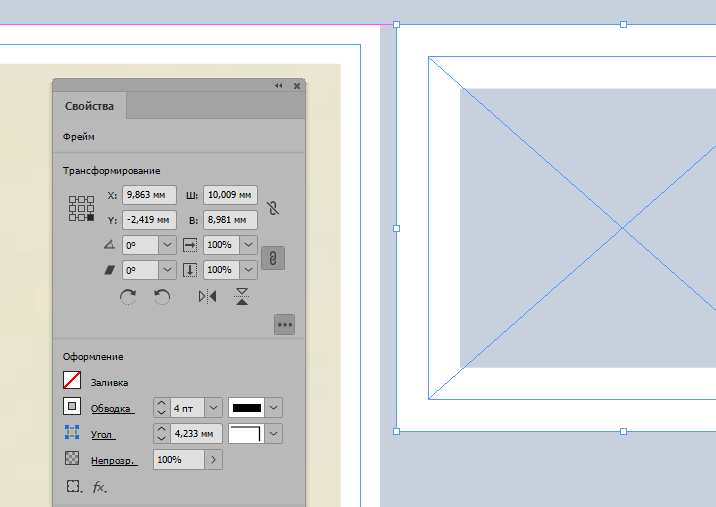Open the horizontal scale dropdown
716x507 pixels.
click(248, 245)
